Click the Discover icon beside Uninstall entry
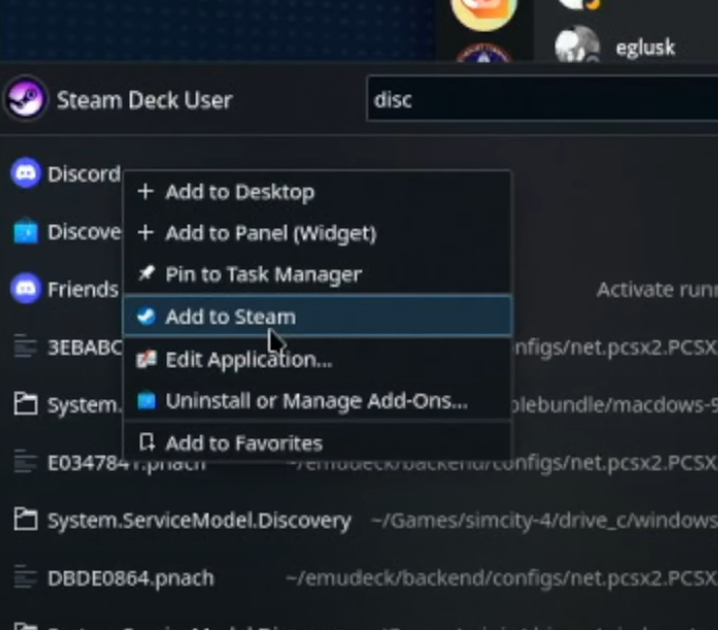 [x=147, y=401]
